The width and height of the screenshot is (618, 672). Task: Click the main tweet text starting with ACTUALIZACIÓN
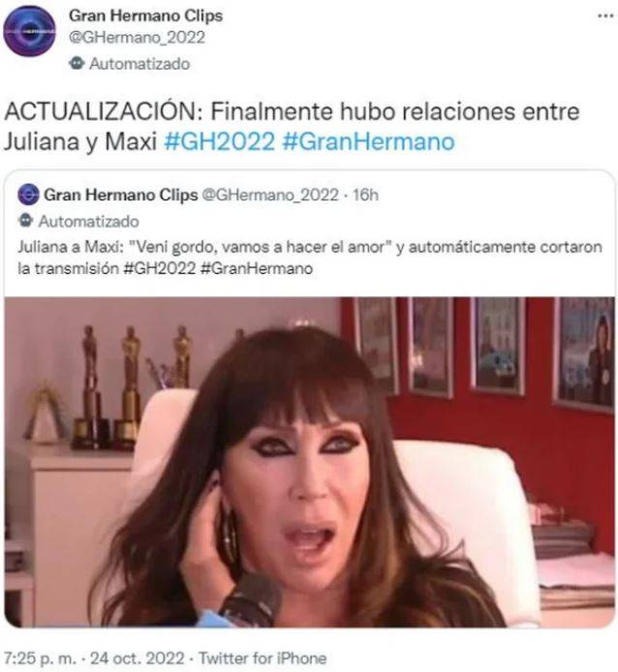[292, 127]
